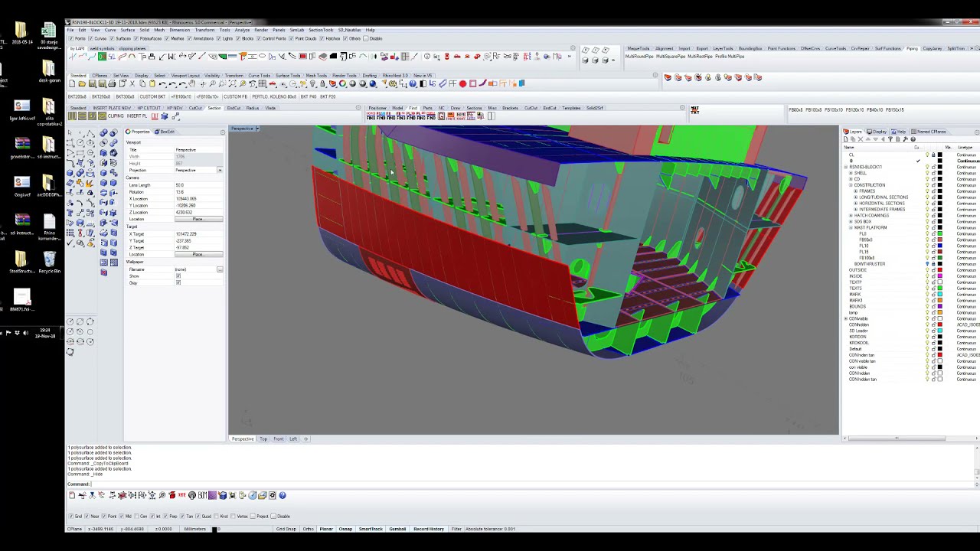Click the red X cube icon in solid tools
980x551 pixels.
point(103,272)
